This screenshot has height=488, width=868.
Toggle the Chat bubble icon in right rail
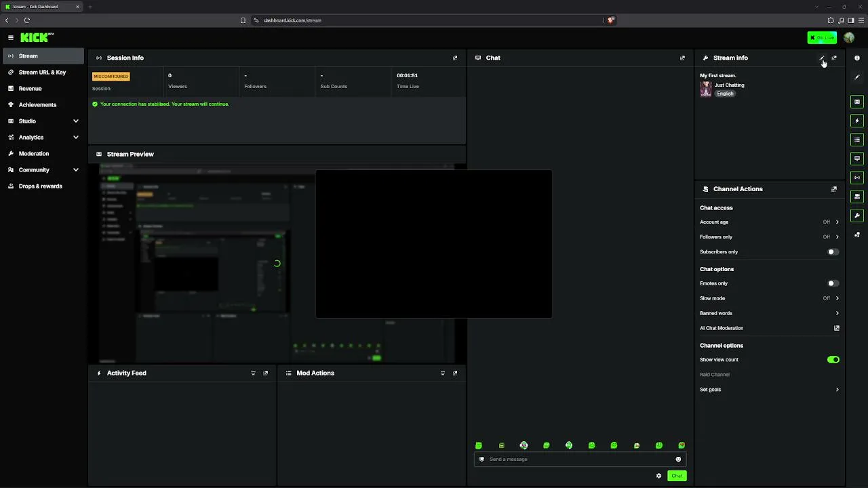857,159
